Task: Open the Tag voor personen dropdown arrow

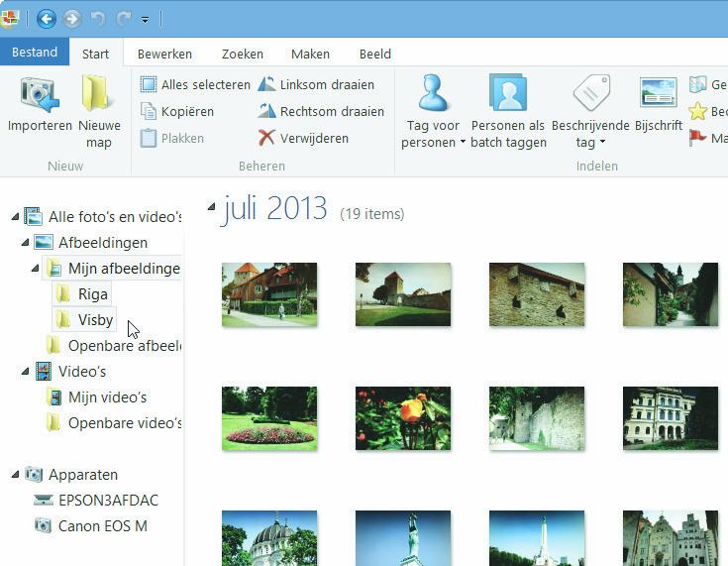Action: point(463,142)
